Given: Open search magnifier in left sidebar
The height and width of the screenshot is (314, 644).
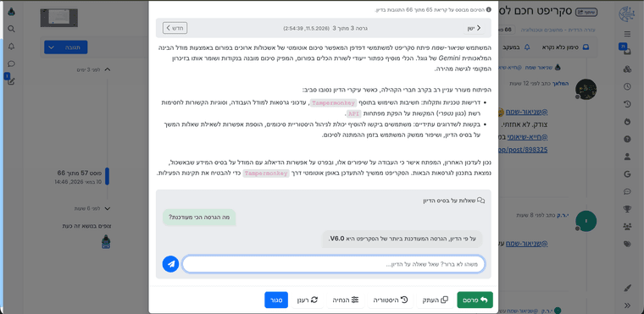Looking at the screenshot, I should (x=12, y=29).
